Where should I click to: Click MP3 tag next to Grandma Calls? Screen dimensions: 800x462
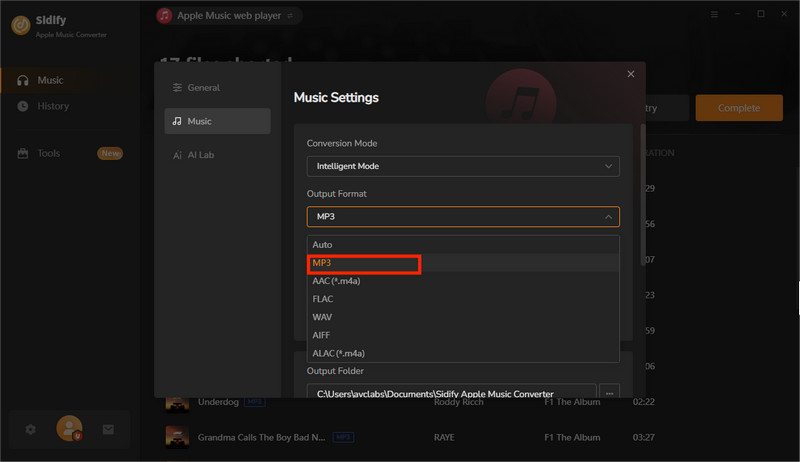coord(343,437)
